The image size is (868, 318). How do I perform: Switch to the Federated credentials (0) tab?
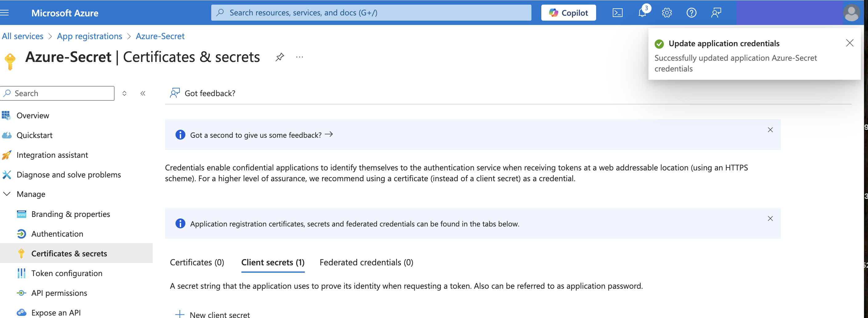coord(366,262)
